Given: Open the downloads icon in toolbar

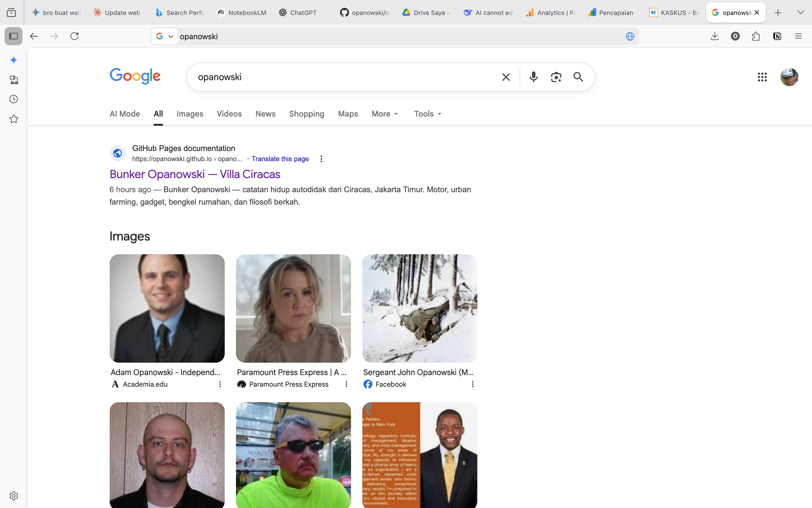Looking at the screenshot, I should point(715,36).
